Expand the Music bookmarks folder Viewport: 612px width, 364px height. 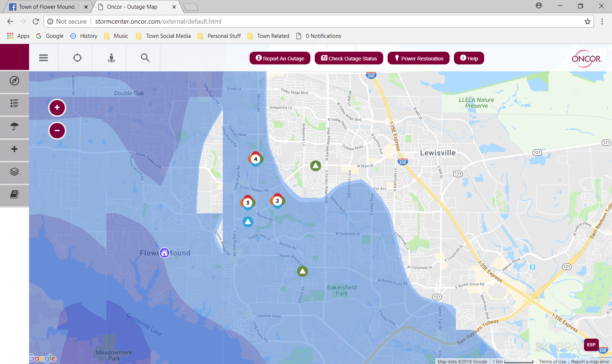tap(116, 36)
